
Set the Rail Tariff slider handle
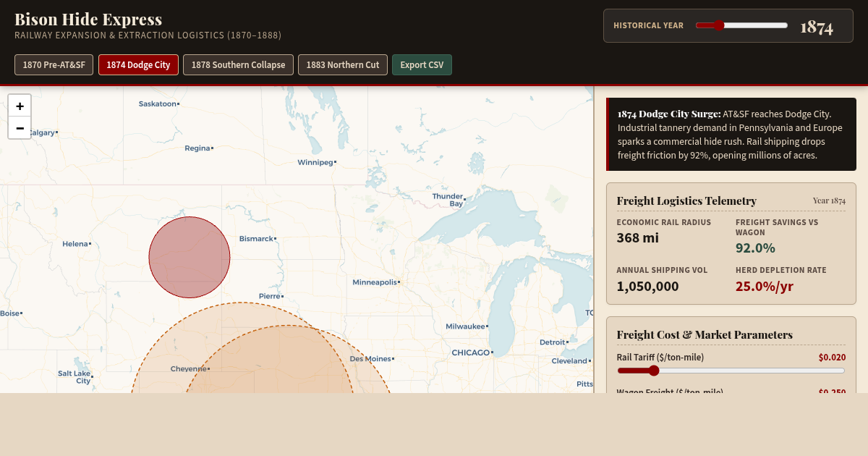pyautogui.click(x=653, y=371)
